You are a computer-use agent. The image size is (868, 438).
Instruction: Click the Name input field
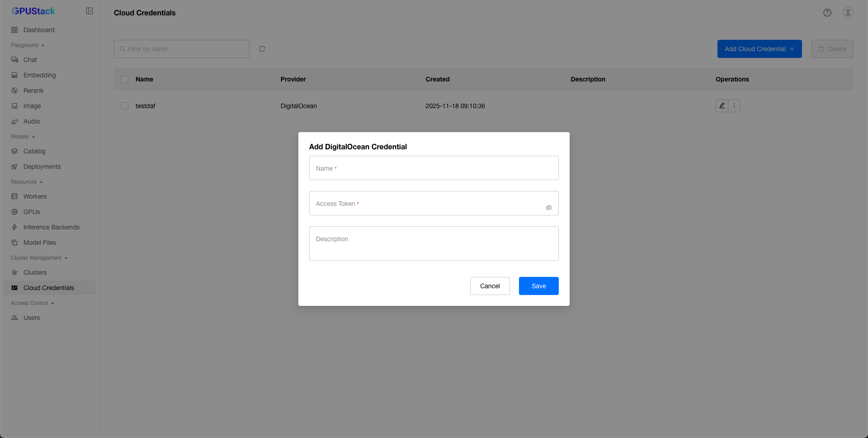tap(434, 168)
